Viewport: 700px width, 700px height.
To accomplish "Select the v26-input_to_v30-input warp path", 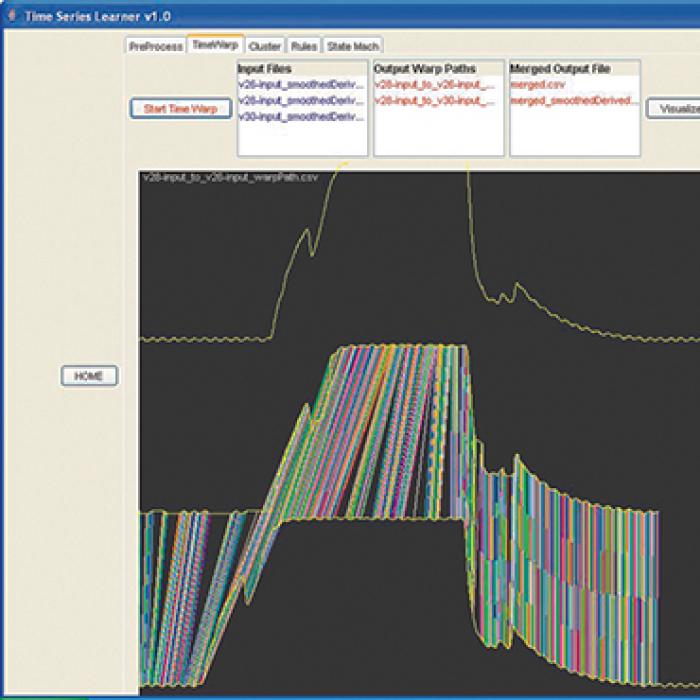I will (435, 101).
